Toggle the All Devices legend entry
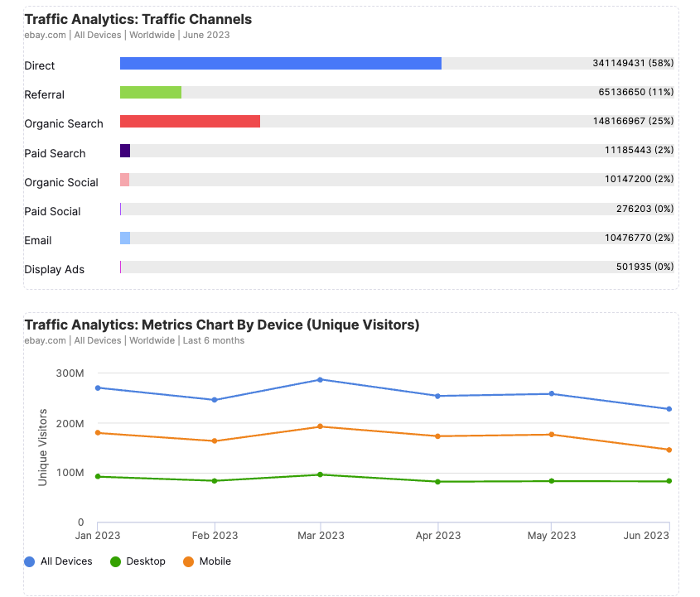 58,561
